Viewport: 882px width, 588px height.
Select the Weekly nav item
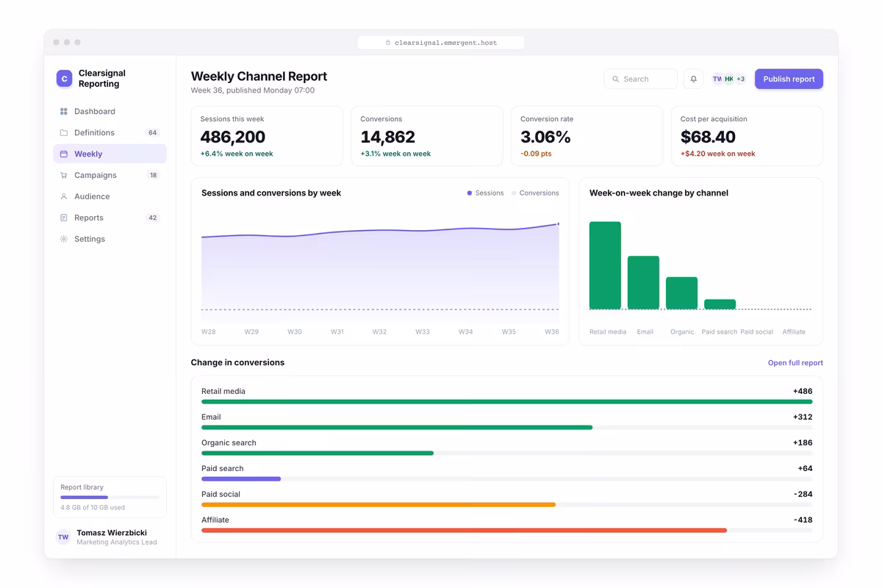point(110,154)
